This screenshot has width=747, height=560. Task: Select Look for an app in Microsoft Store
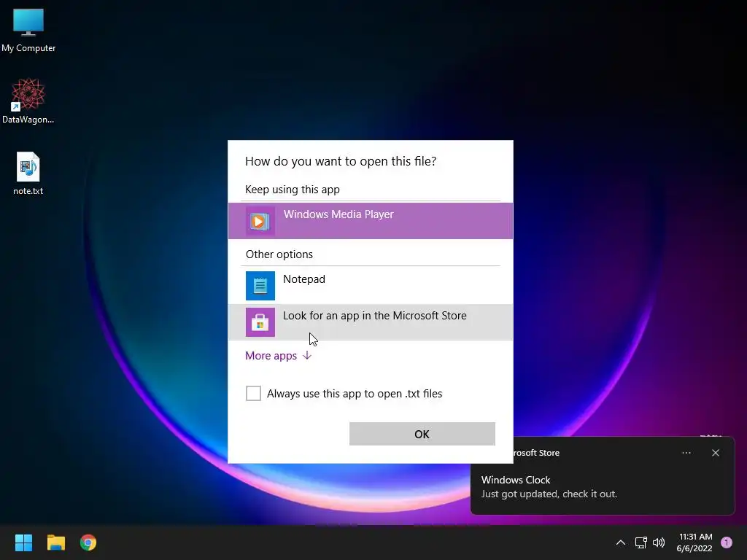pos(371,322)
